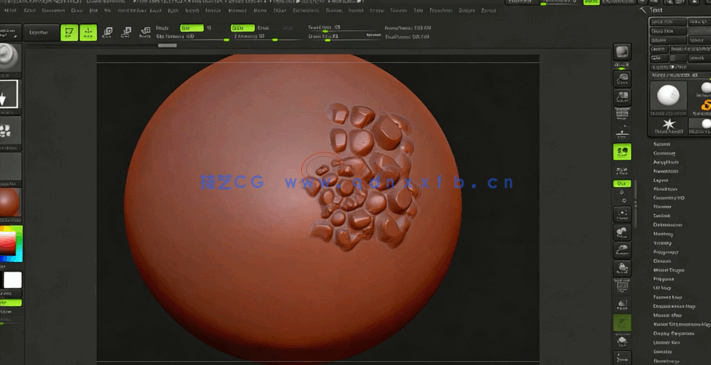The height and width of the screenshot is (365, 711).
Task: Open the stroke type selector
Action: coord(9,94)
